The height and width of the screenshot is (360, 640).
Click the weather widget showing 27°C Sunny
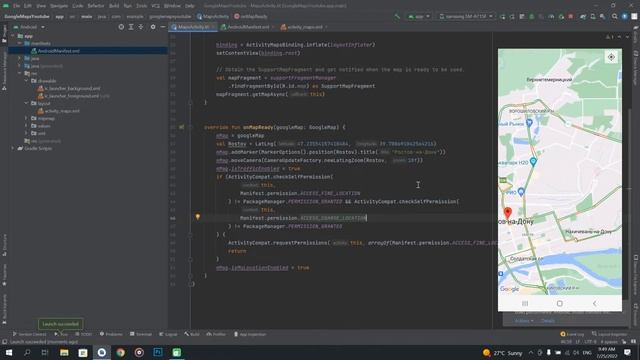tap(502, 352)
